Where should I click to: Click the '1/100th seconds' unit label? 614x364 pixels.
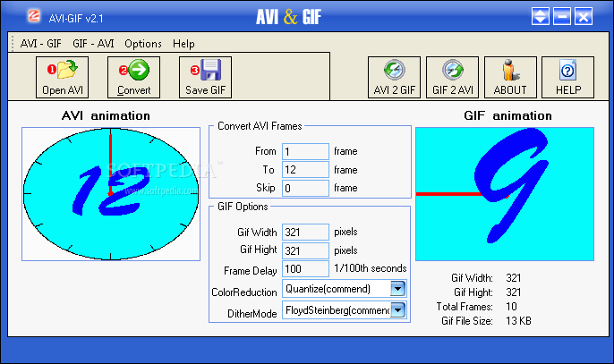pos(370,268)
